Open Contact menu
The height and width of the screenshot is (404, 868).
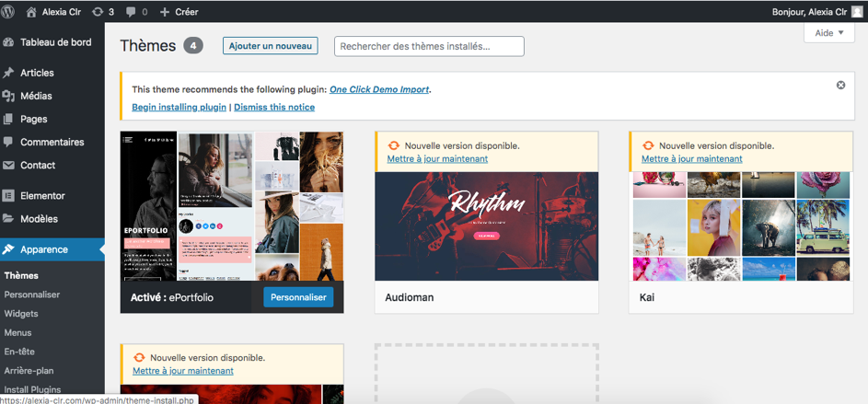click(38, 165)
